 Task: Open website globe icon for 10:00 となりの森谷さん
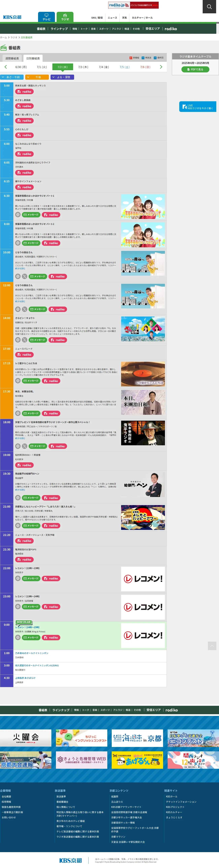click(18, 276)
